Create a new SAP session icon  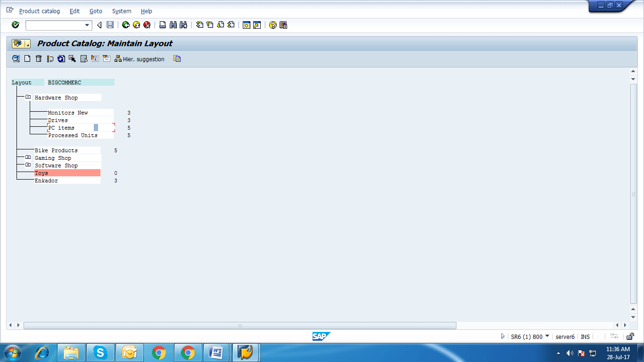tap(246, 25)
